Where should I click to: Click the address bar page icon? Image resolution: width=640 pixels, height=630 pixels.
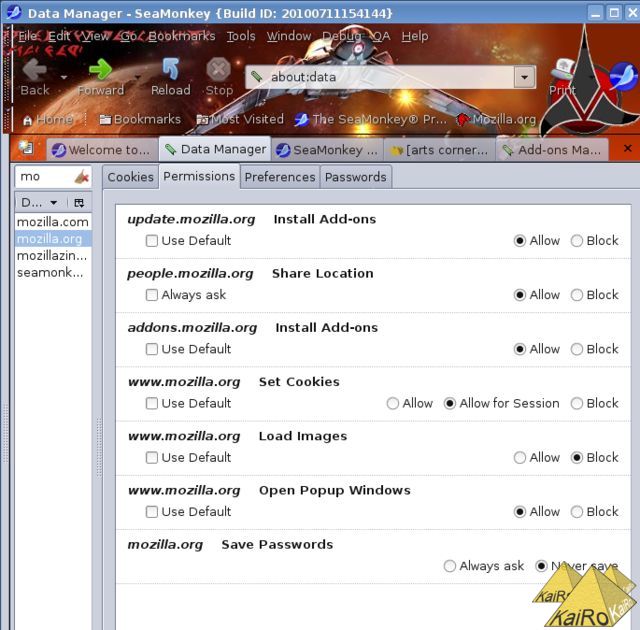click(256, 76)
